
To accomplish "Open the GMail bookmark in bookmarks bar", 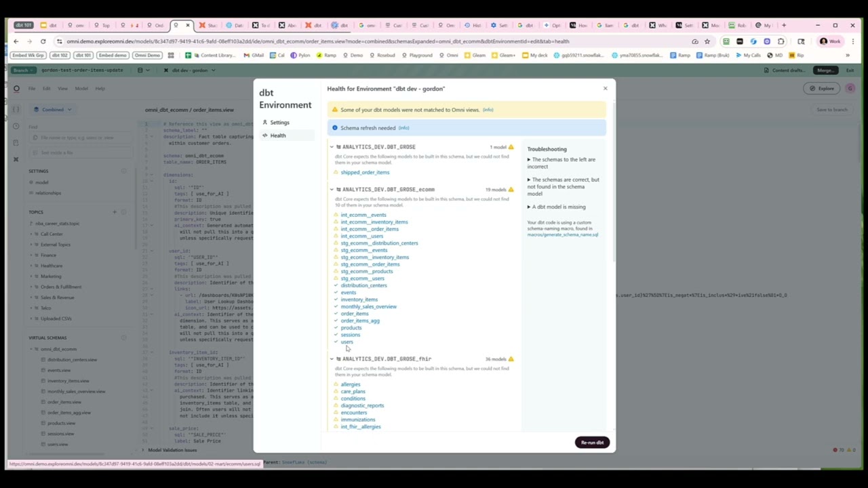I will pyautogui.click(x=254, y=56).
